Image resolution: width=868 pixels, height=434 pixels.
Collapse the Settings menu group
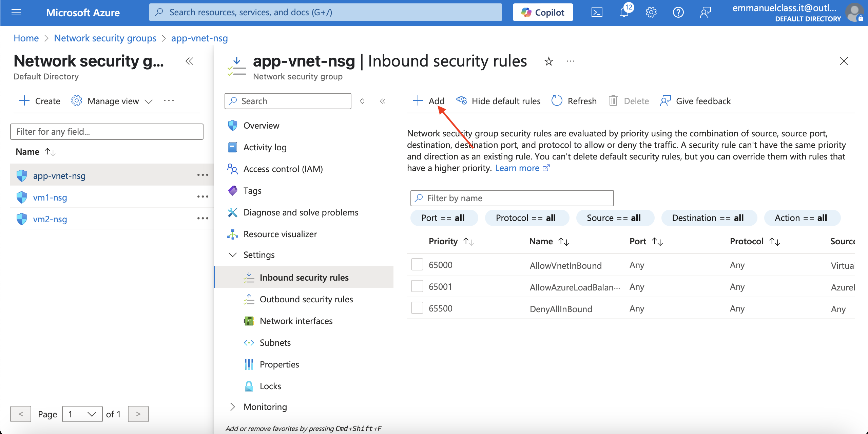click(x=251, y=255)
